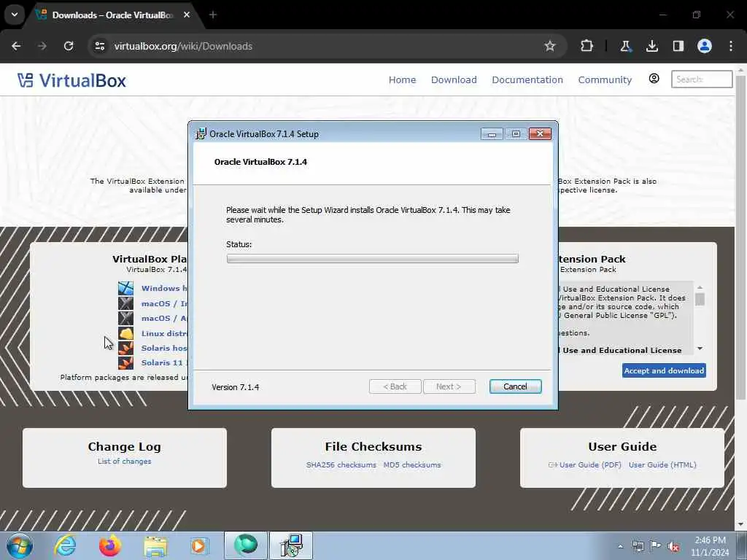Image resolution: width=747 pixels, height=560 pixels.
Task: View site information icon in address bar
Action: pyautogui.click(x=99, y=46)
